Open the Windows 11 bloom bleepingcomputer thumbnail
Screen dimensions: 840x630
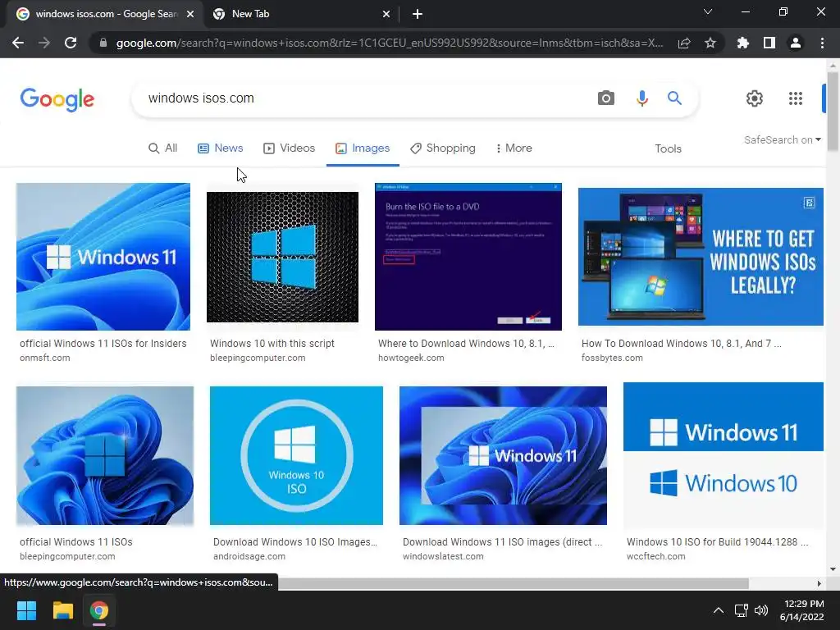click(x=105, y=455)
